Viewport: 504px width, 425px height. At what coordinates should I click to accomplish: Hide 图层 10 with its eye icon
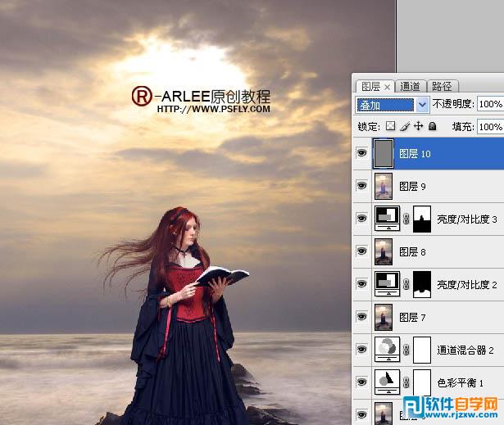pyautogui.click(x=362, y=153)
